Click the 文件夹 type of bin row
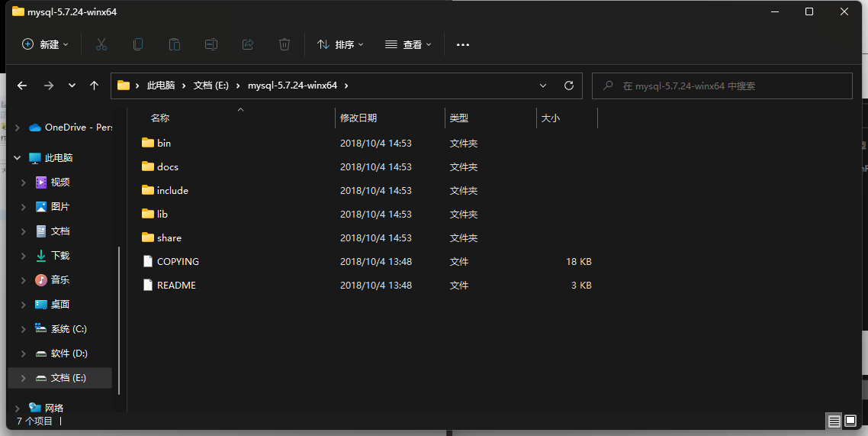The height and width of the screenshot is (436, 868). coord(463,143)
